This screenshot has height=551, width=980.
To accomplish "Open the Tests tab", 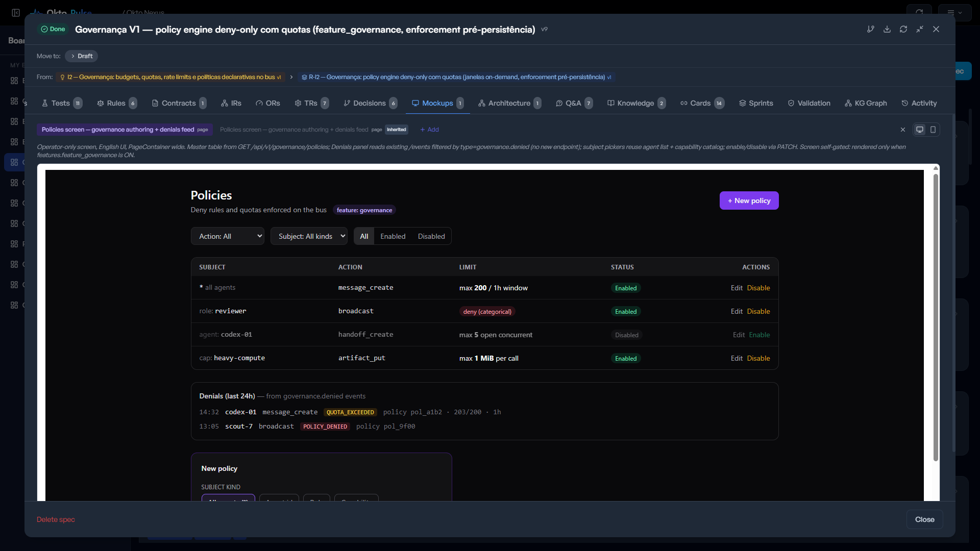I will [61, 103].
